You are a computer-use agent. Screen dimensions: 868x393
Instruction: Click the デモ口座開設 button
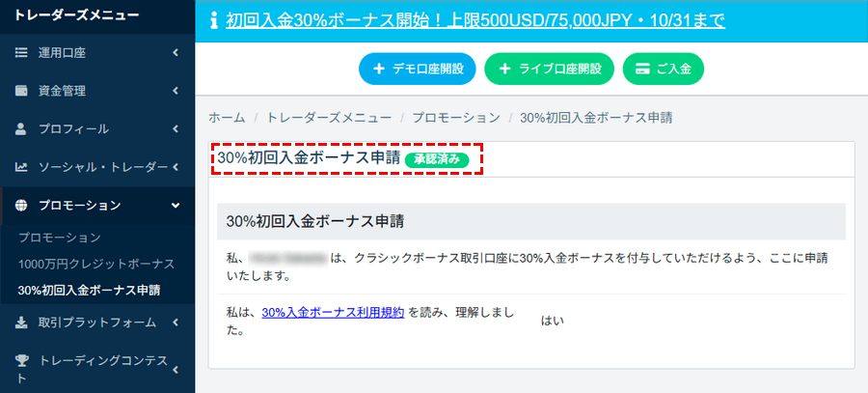[x=418, y=70]
